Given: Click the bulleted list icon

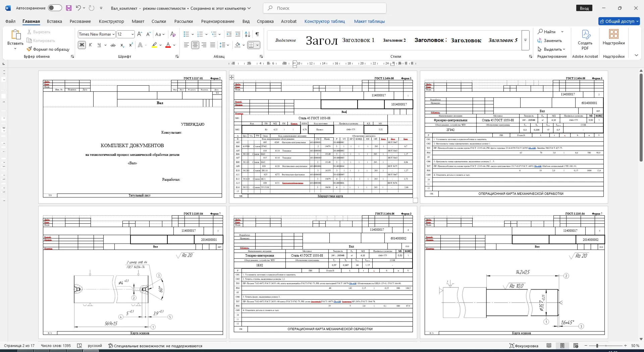Looking at the screenshot, I should point(186,34).
